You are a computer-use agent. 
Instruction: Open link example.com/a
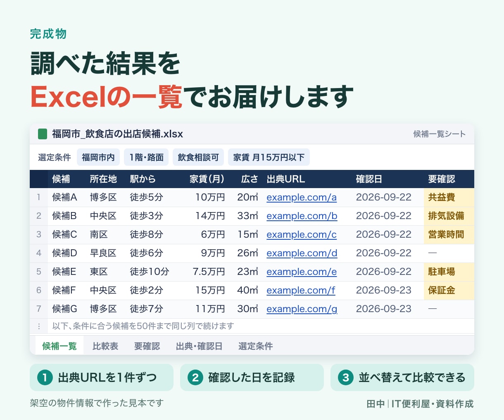click(302, 197)
